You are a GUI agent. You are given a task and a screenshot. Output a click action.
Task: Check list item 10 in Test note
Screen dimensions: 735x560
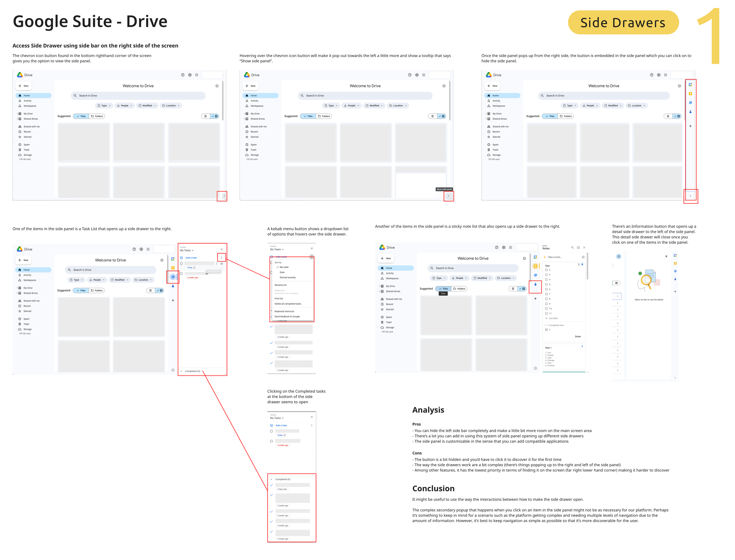[546, 308]
